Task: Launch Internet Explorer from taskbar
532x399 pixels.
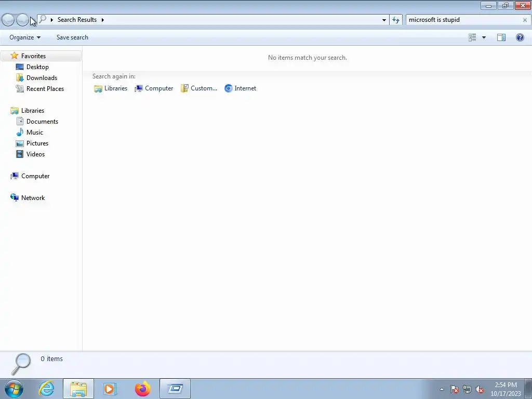Action: click(x=46, y=389)
